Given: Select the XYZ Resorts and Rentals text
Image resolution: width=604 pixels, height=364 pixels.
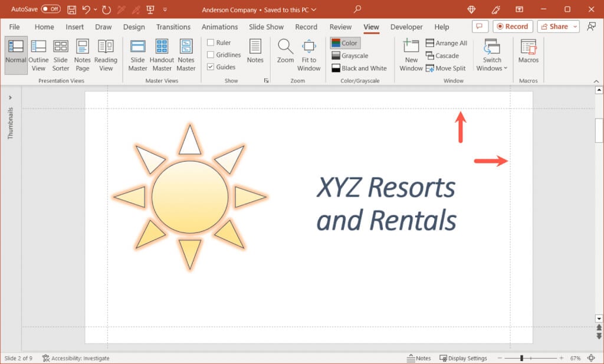Looking at the screenshot, I should [386, 204].
